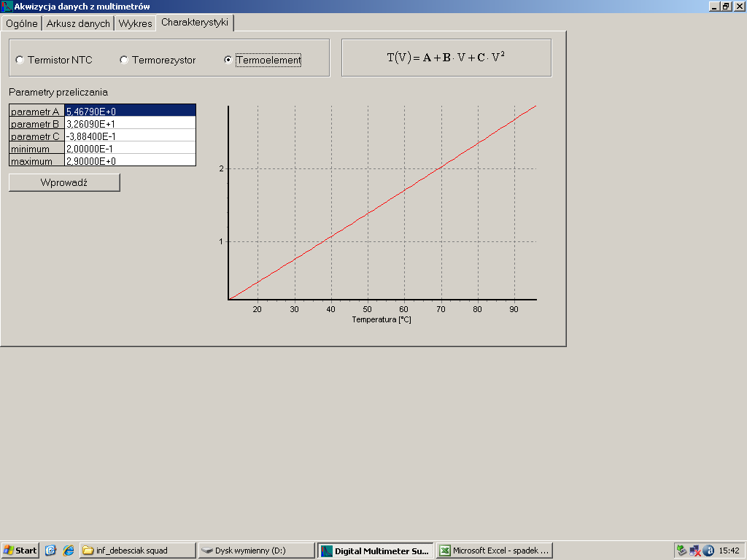Viewport: 747px width, 560px height.
Task: Click the red characteristic curve on the chart
Action: [x=382, y=203]
